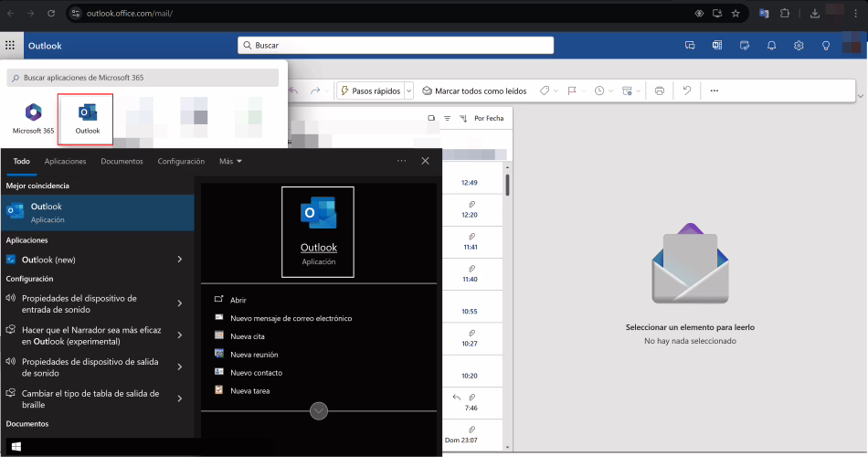Switch to the Aplicaciones search tab
This screenshot has height=457, width=868.
(65, 161)
